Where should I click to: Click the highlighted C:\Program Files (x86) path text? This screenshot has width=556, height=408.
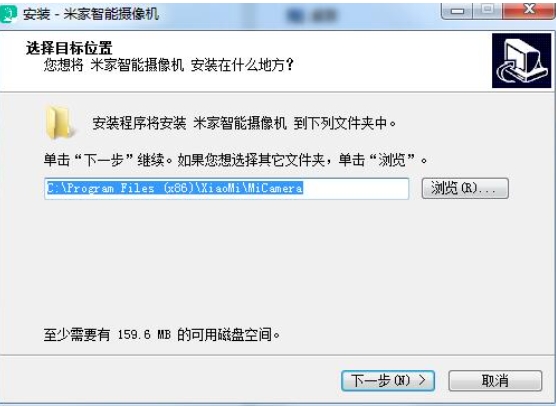175,188
